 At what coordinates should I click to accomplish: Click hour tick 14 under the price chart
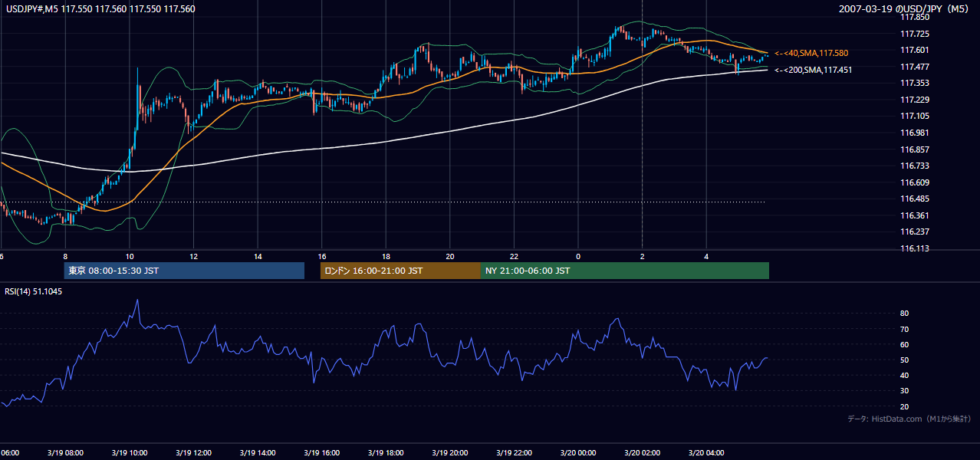tap(258, 256)
